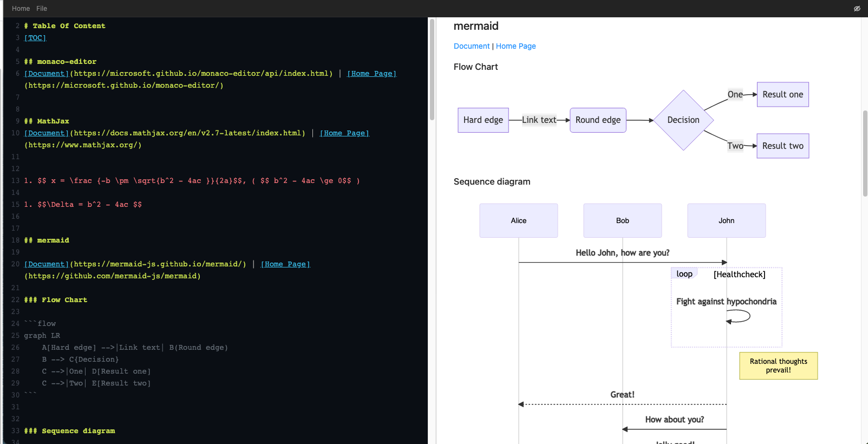The height and width of the screenshot is (444, 868).
Task: Toggle the preview visibility eye icon
Action: [857, 9]
